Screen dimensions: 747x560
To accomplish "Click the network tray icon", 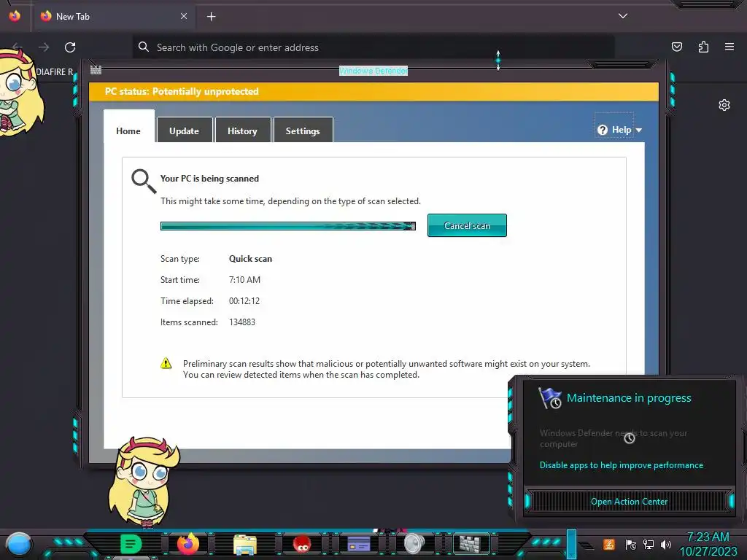I will pos(649,544).
